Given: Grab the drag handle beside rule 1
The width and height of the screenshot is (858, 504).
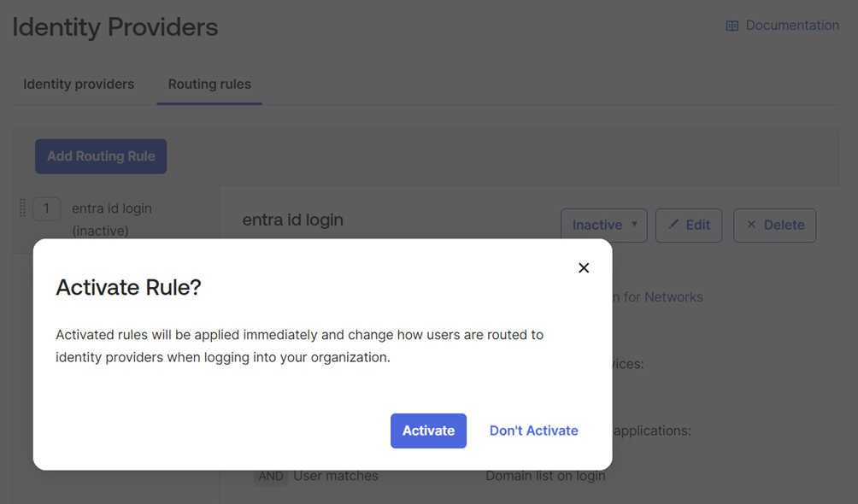Looking at the screenshot, I should [22, 208].
